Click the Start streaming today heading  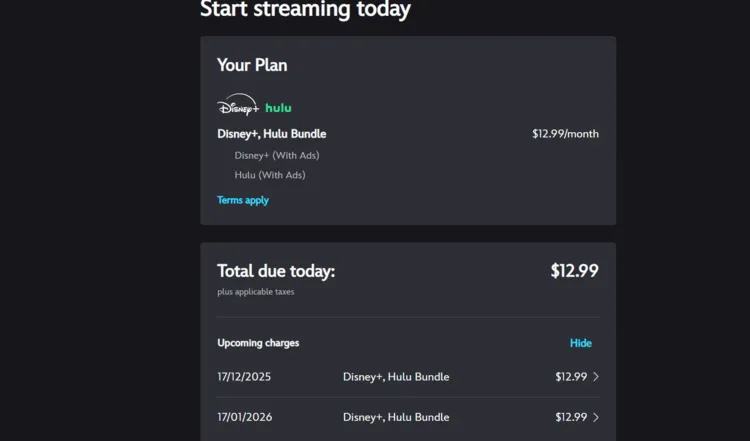coord(305,10)
